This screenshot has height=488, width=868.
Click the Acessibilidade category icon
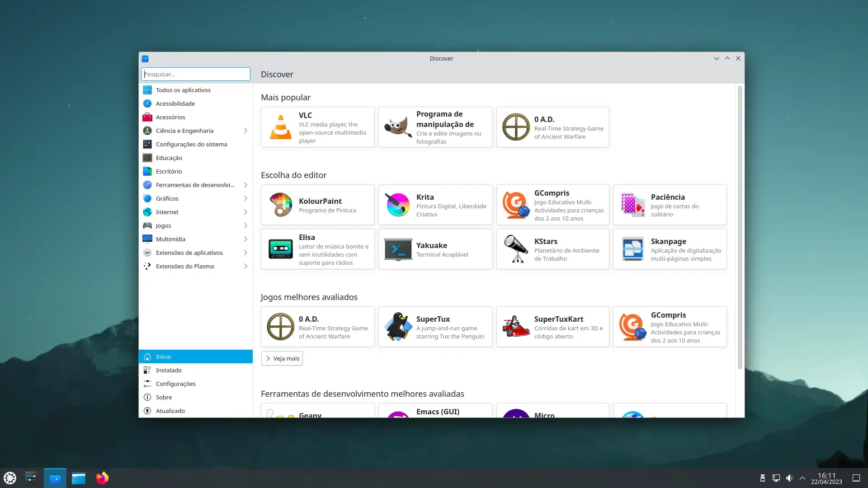pos(147,103)
